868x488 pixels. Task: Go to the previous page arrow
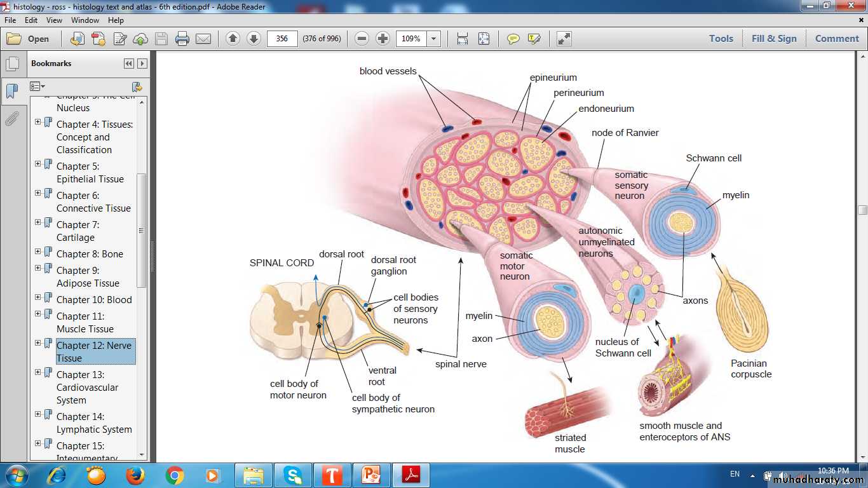pos(233,39)
